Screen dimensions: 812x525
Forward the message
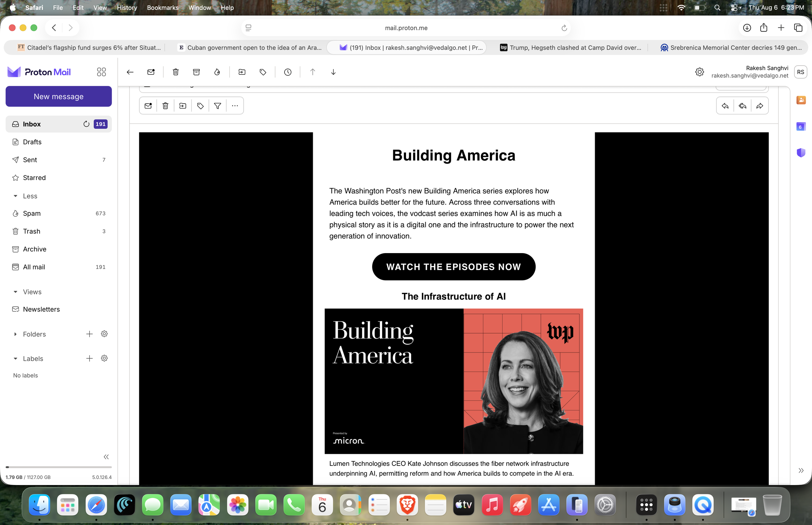[759, 106]
